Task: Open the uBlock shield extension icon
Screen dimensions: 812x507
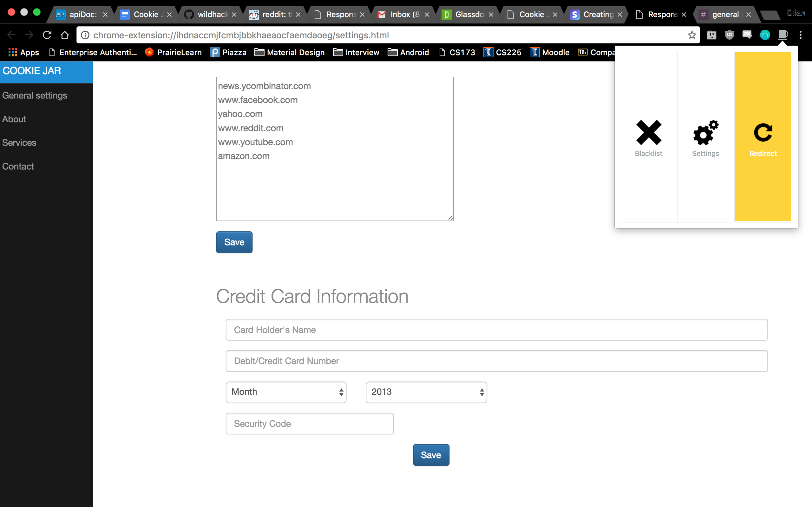Action: click(730, 35)
